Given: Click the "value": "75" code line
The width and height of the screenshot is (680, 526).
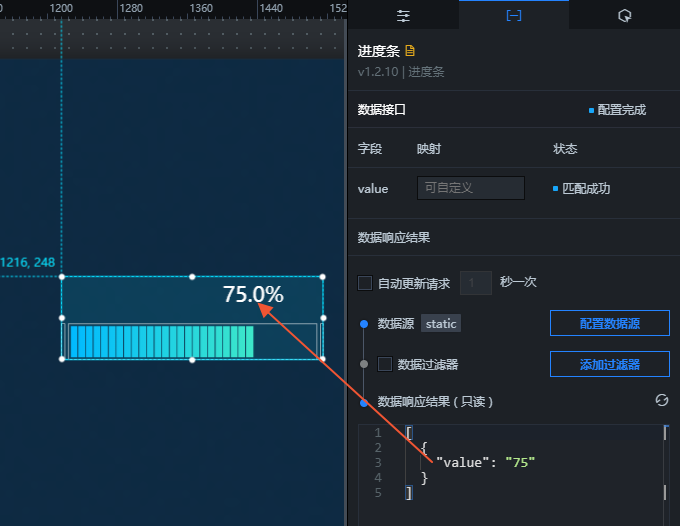Looking at the screenshot, I should click(x=485, y=462).
